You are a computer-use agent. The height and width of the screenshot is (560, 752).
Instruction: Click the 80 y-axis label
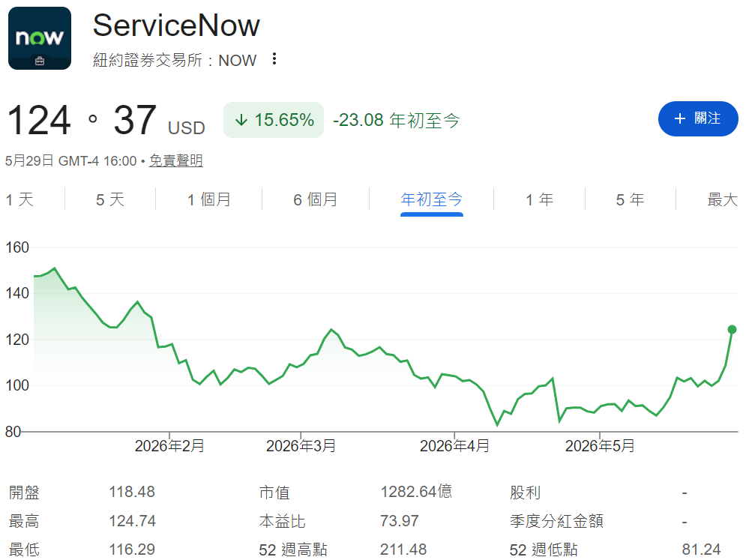point(13,432)
